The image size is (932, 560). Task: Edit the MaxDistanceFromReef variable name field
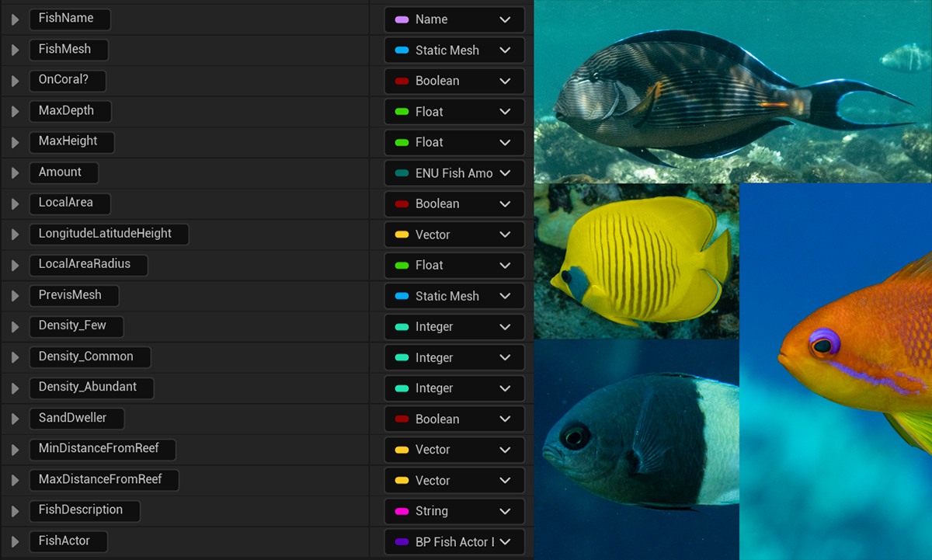(x=104, y=480)
